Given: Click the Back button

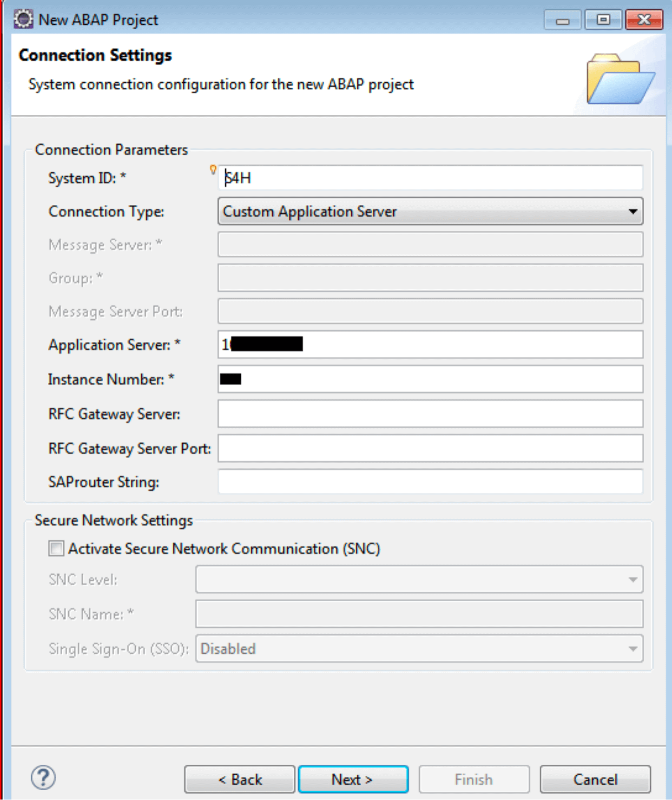Looking at the screenshot, I should point(240,779).
